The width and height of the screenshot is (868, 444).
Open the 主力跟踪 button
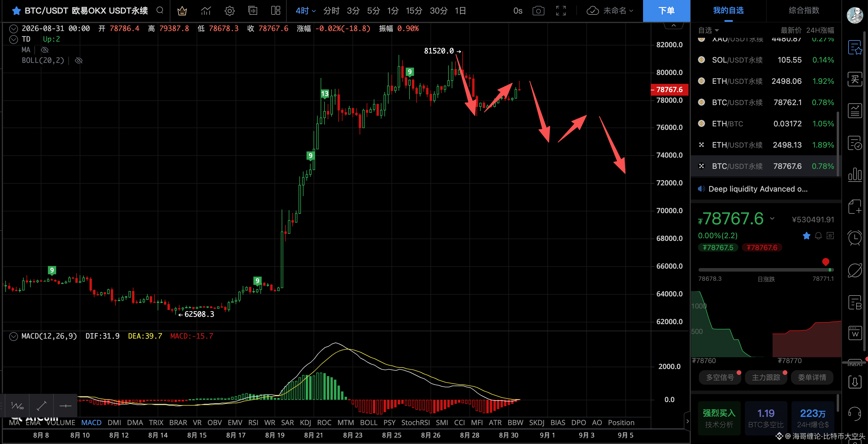(x=766, y=377)
